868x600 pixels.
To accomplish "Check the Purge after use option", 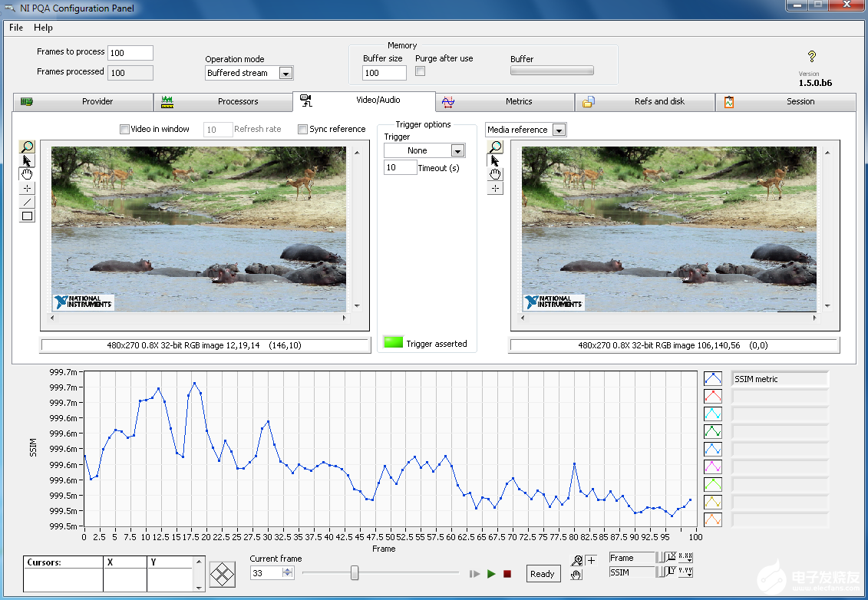I will (x=421, y=71).
